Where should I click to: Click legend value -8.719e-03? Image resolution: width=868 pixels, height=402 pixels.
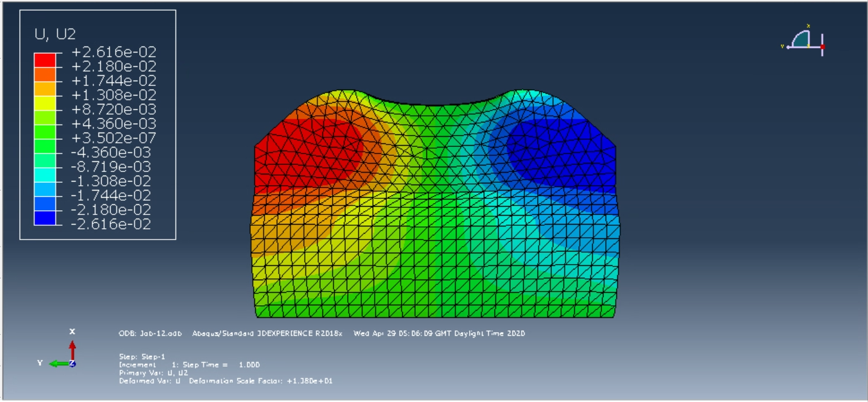(x=112, y=167)
